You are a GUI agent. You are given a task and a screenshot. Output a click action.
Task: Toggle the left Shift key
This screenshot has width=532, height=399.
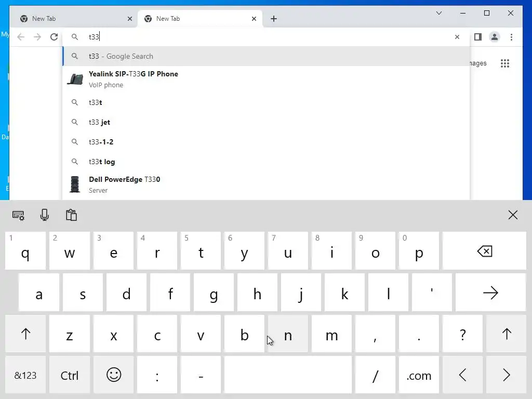[25, 334]
